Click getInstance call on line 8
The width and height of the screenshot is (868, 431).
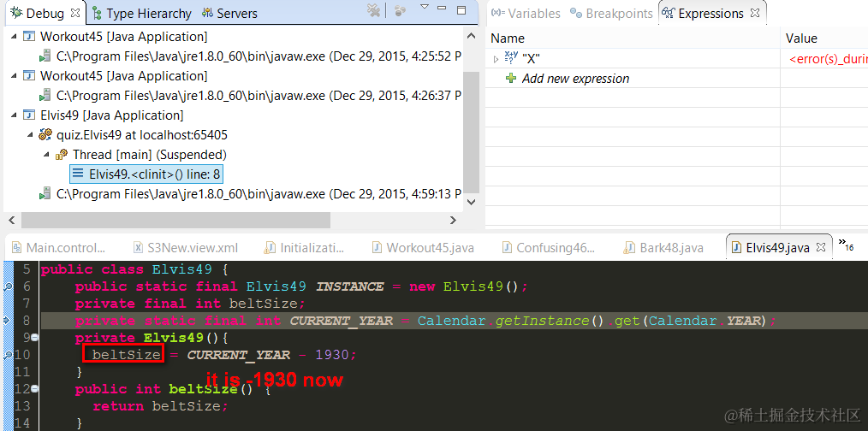click(x=542, y=321)
